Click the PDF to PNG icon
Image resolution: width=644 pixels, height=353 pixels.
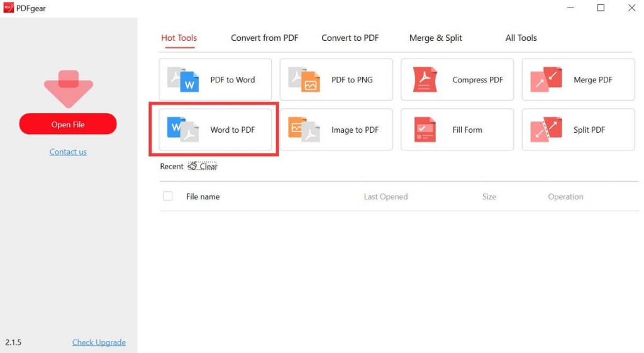pos(304,80)
